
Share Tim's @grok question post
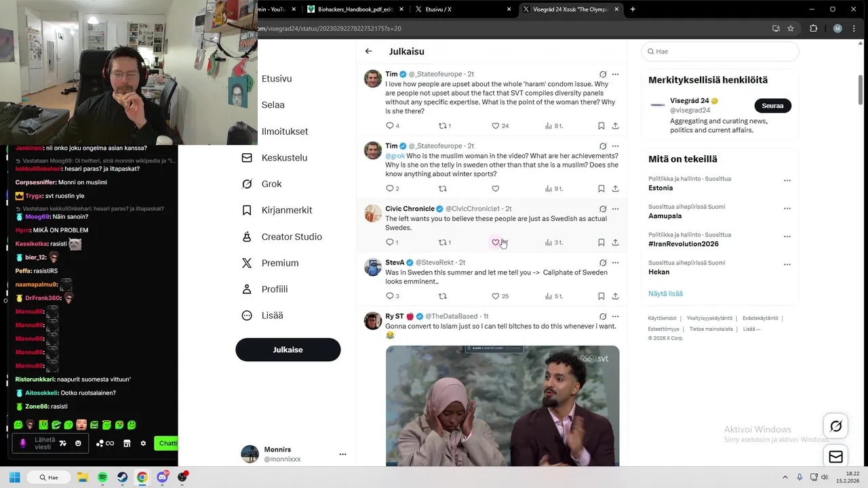pyautogui.click(x=615, y=188)
